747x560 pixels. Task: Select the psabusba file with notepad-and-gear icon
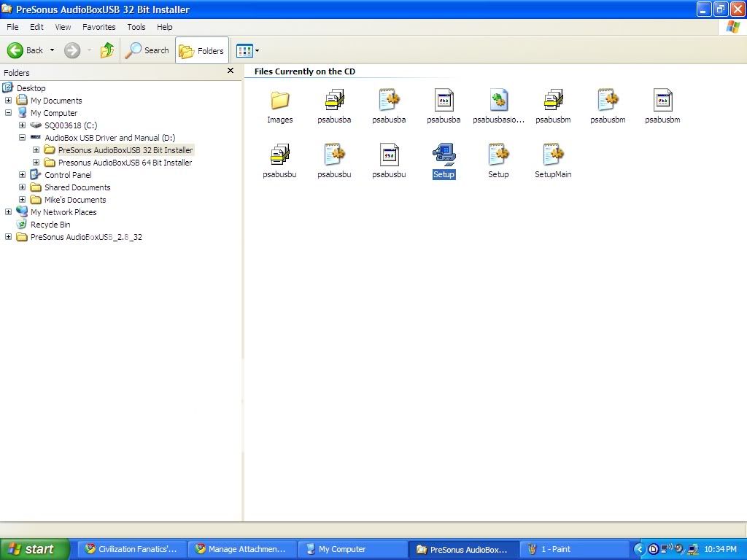pyautogui.click(x=389, y=106)
